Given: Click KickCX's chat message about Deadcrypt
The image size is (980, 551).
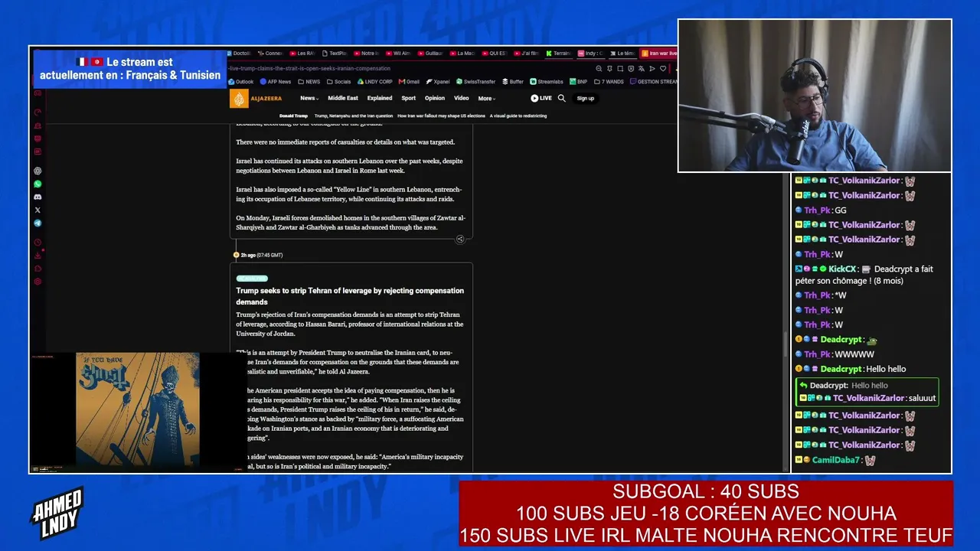Looking at the screenshot, I should click(865, 275).
